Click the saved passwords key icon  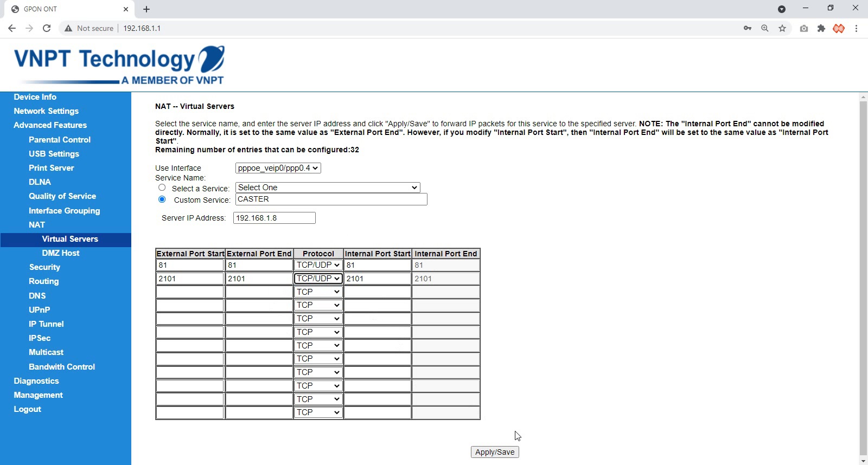point(748,28)
